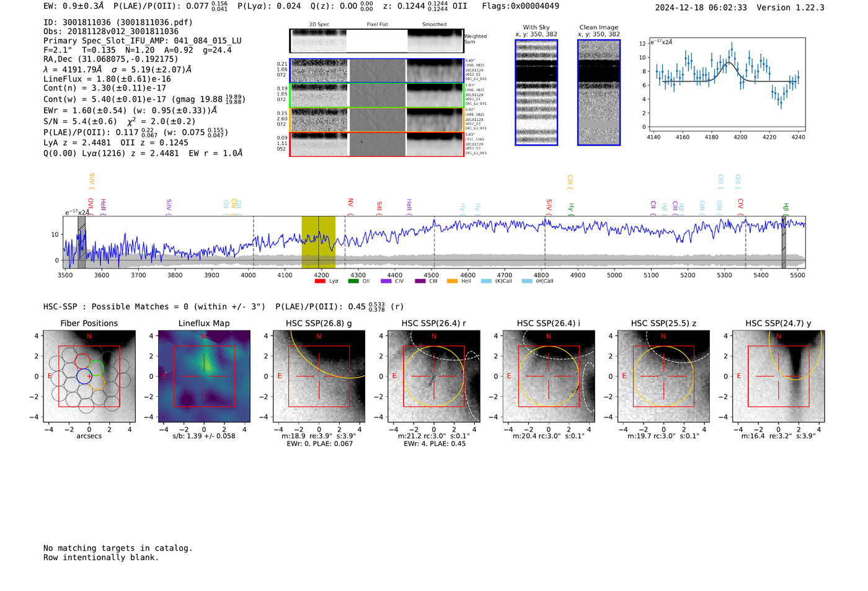Image resolution: width=868 pixels, height=591 pixels.
Task: Click the OII green legend swatch
Action: click(x=353, y=282)
